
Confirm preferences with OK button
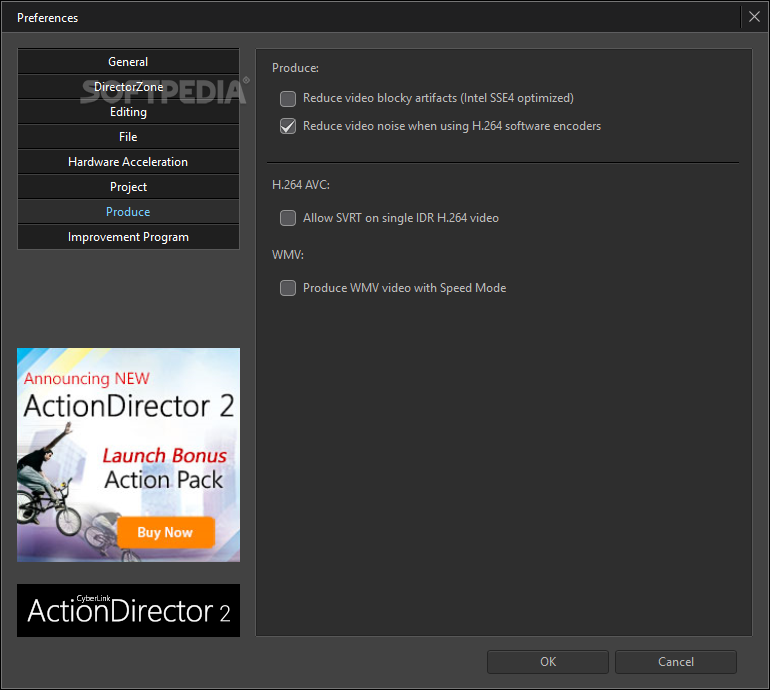(x=548, y=662)
